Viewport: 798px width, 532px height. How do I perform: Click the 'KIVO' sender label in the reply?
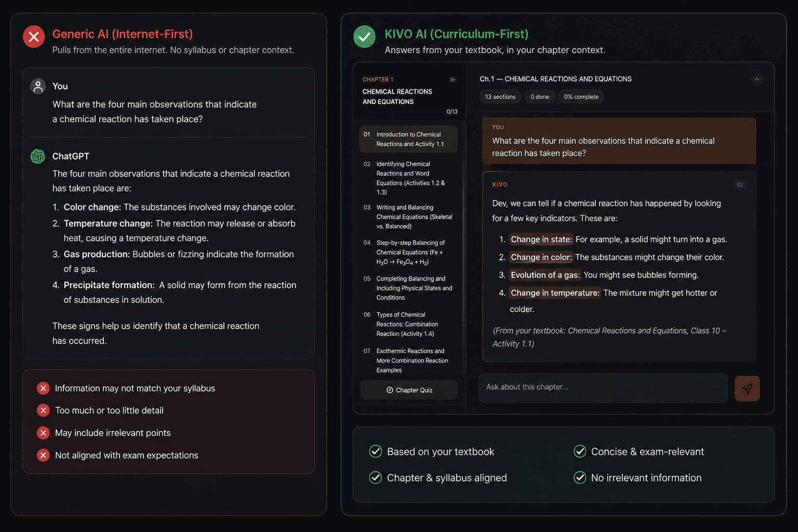point(500,184)
